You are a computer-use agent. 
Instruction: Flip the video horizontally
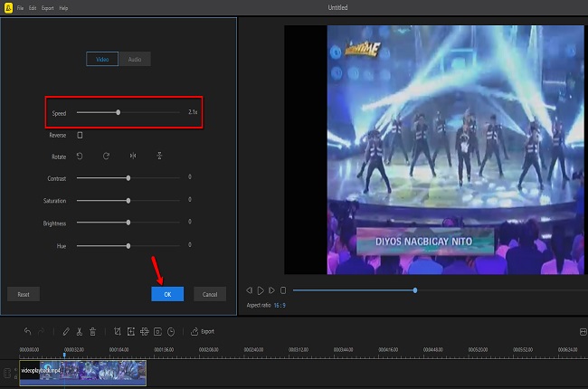pos(133,156)
